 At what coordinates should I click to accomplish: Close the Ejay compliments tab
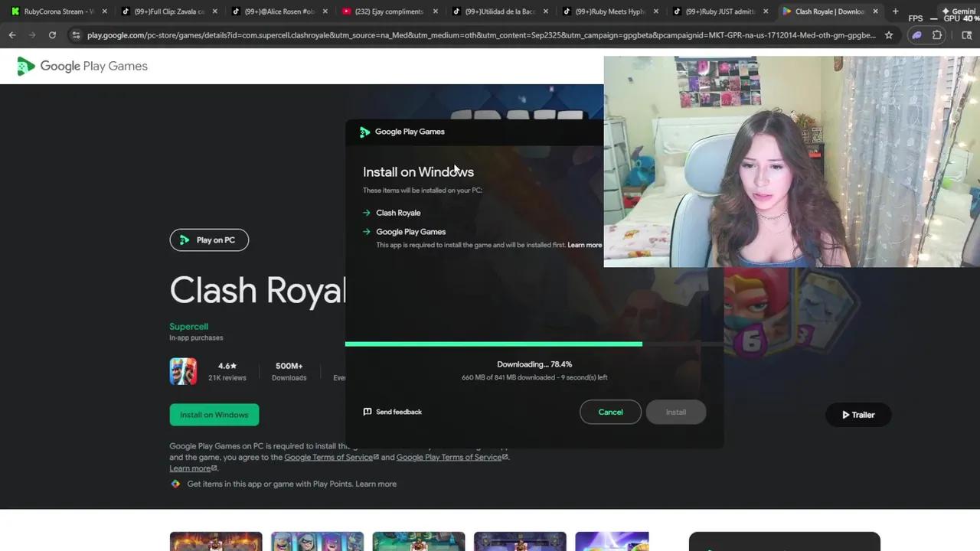pos(435,11)
